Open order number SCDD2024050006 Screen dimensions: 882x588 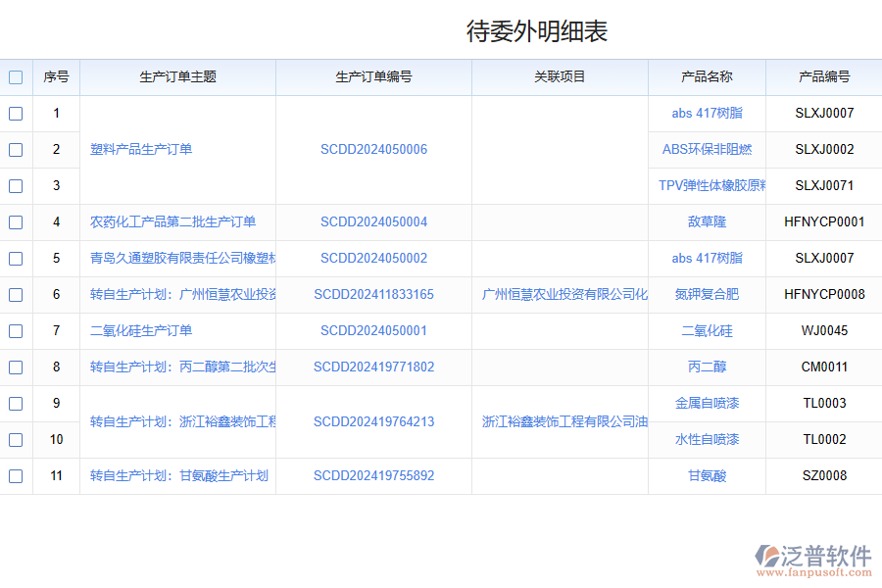tap(373, 150)
